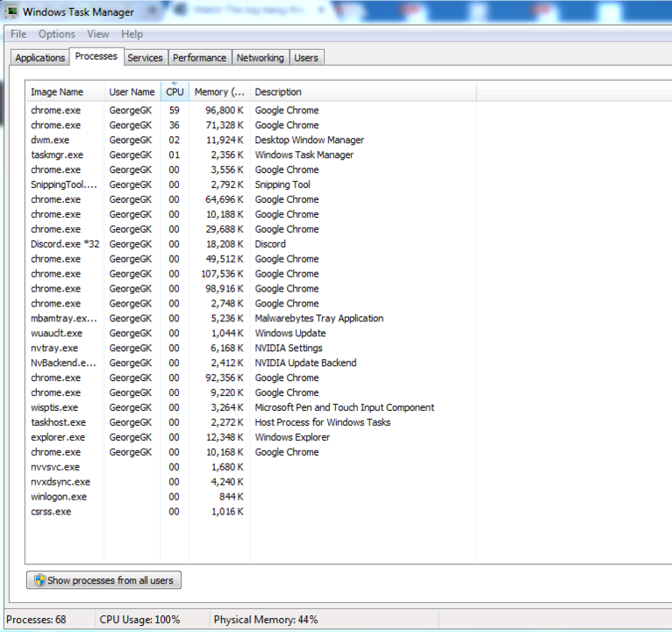Go to the Networking tab
Viewport: 672px width, 632px height.
pyautogui.click(x=261, y=57)
